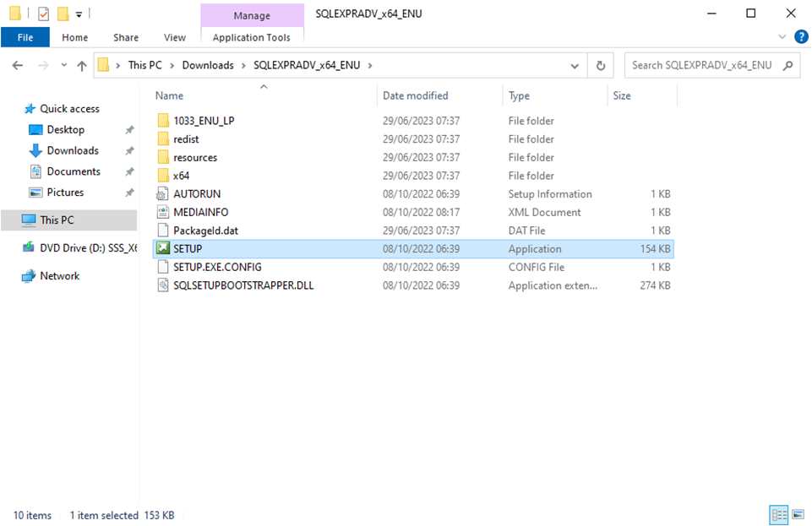Screen dimensions: 812x526
Task: Click the Network icon in the sidebar
Action: pos(29,276)
